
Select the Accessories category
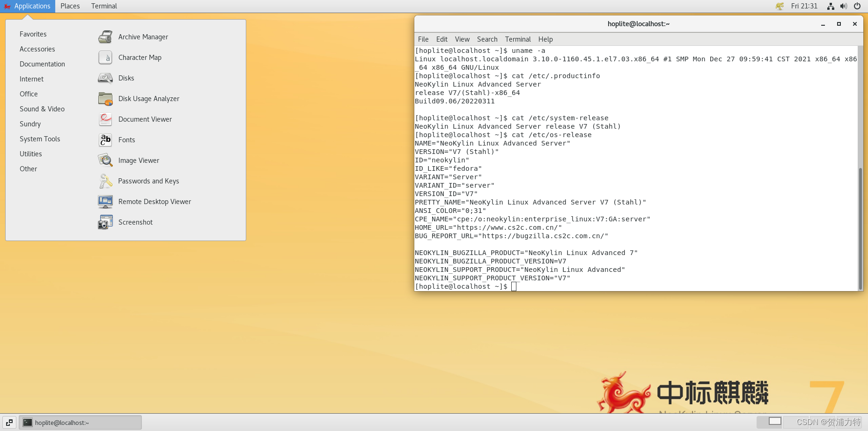[37, 49]
